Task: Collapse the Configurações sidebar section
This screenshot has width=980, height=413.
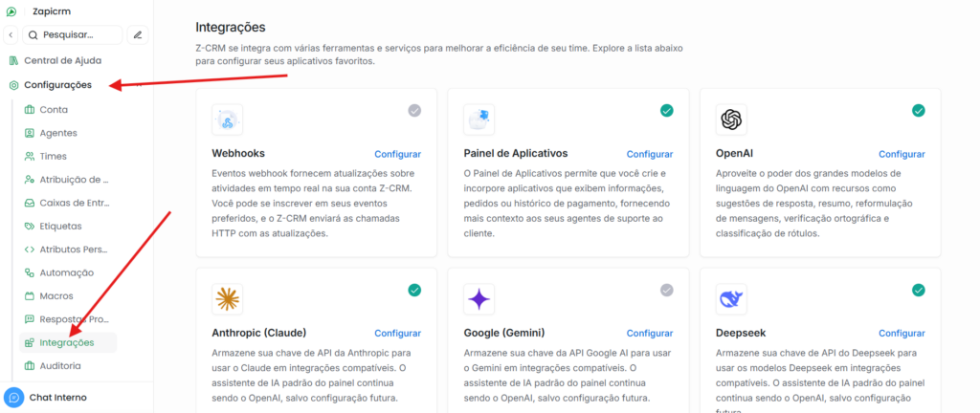Action: coord(57,85)
